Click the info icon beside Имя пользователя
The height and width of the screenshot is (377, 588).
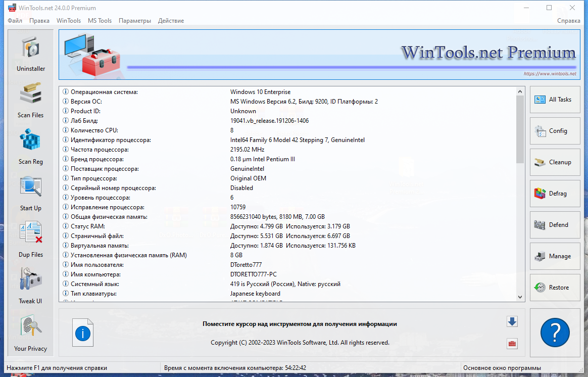coord(66,265)
